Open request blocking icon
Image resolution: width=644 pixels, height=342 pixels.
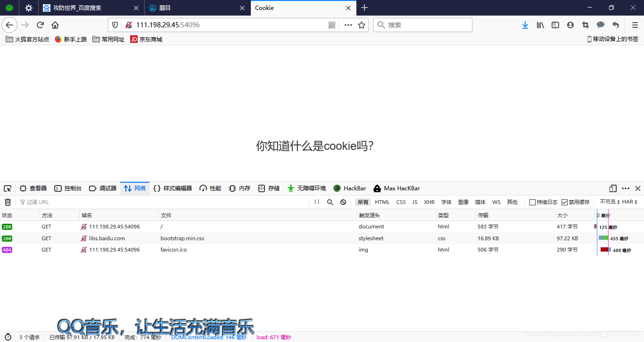tap(343, 202)
